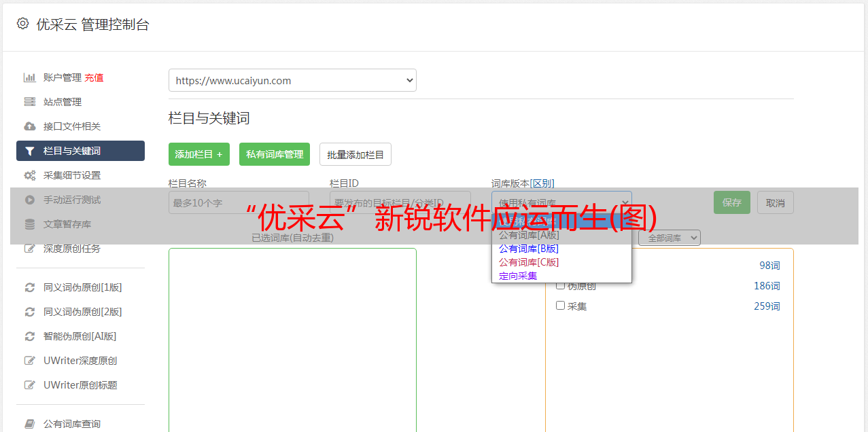
Task: Click the green 添加栏目 + button
Action: 199,154
